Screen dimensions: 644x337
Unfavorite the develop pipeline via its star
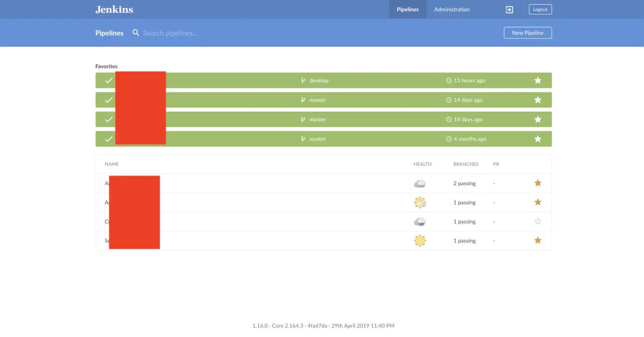pyautogui.click(x=538, y=80)
